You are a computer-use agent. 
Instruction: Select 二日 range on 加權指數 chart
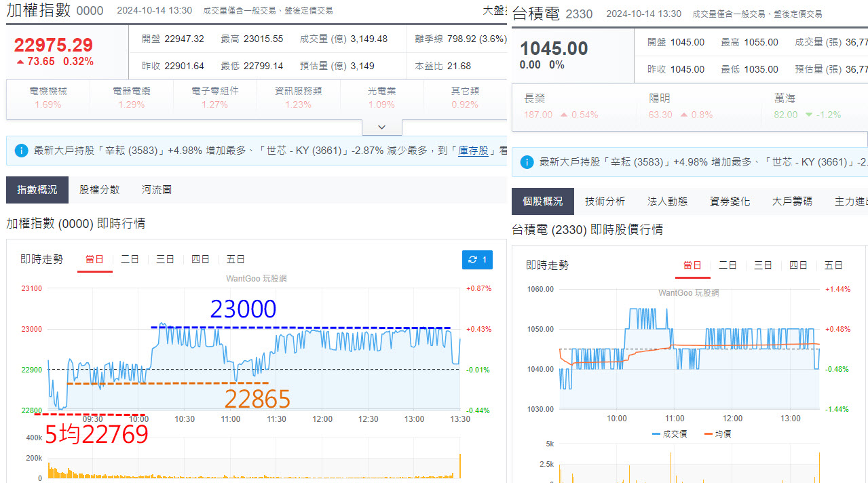tap(130, 259)
